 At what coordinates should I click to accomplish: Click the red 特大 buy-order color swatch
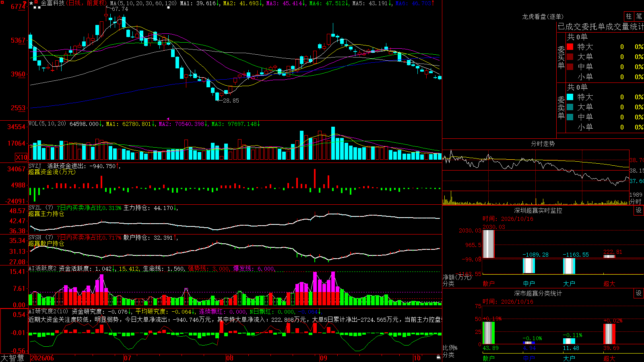(570, 47)
